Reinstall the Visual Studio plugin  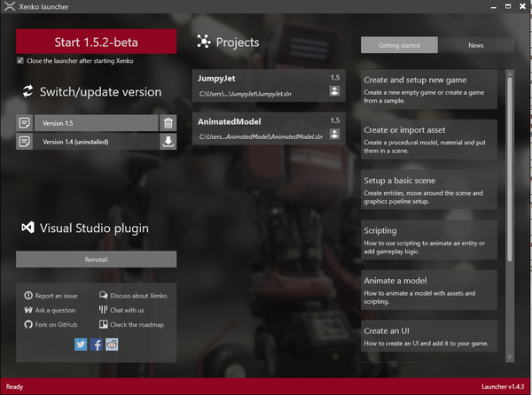click(x=96, y=259)
